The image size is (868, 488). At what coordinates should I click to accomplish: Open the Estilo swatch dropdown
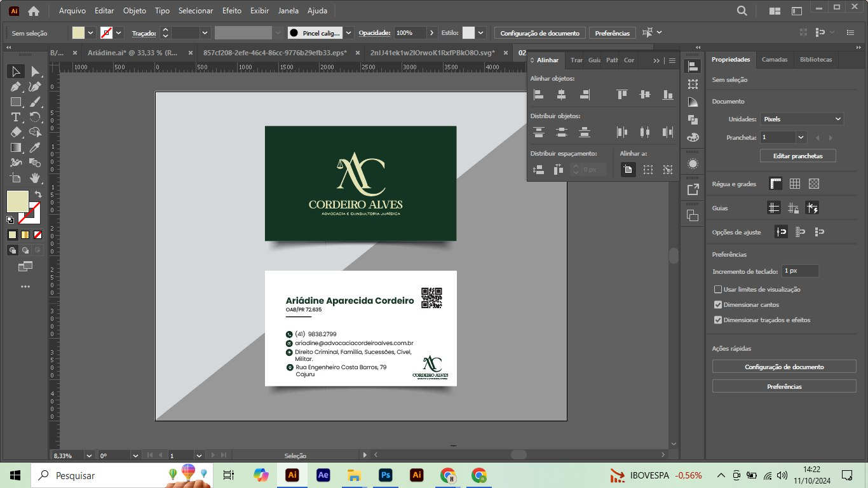[481, 32]
